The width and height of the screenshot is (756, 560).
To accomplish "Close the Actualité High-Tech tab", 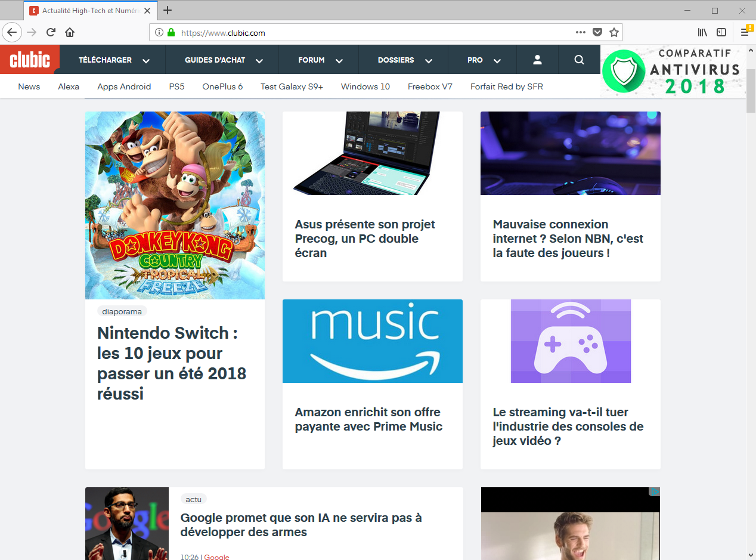I will click(147, 11).
